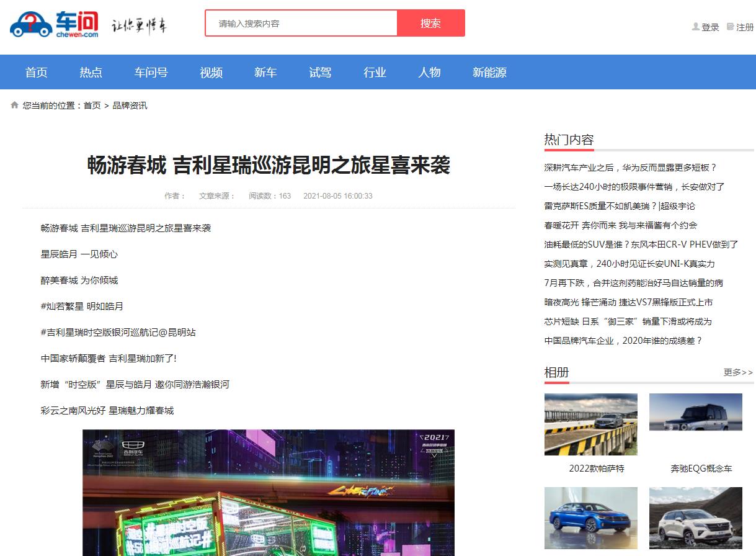The width and height of the screenshot is (756, 556).
Task: Open the 车问号 nav tab
Action: point(151,73)
